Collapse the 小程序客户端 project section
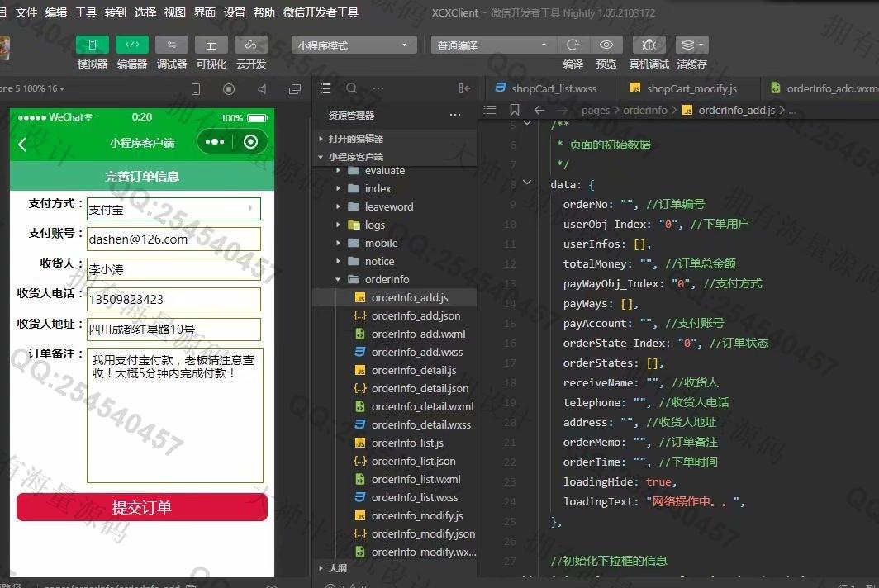The width and height of the screenshot is (879, 588). pyautogui.click(x=395, y=157)
